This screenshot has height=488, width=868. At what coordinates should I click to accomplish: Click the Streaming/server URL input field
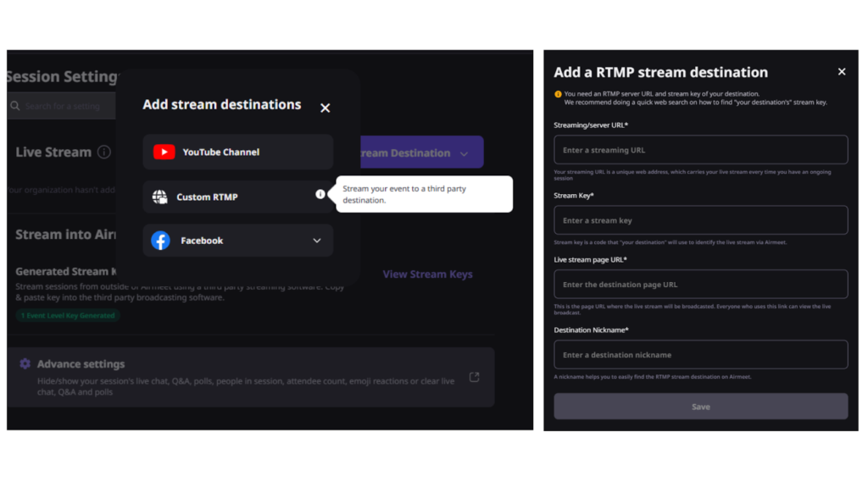pyautogui.click(x=700, y=149)
